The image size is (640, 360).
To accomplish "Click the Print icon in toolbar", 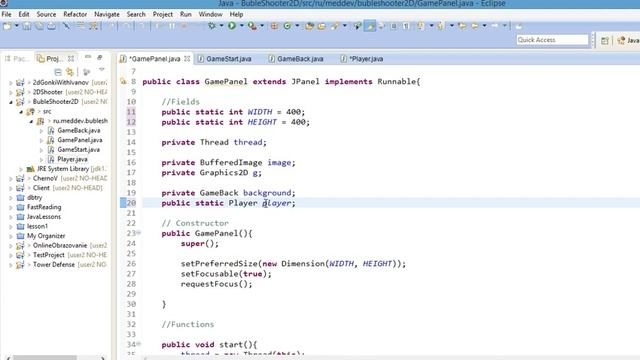I will pyautogui.click(x=51, y=26).
